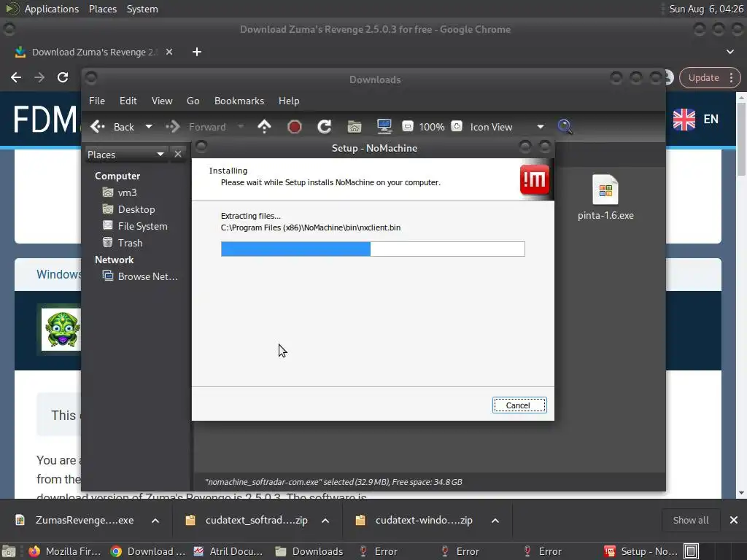This screenshot has width=747, height=560.
Task: Select File System in sidebar
Action: (135, 226)
